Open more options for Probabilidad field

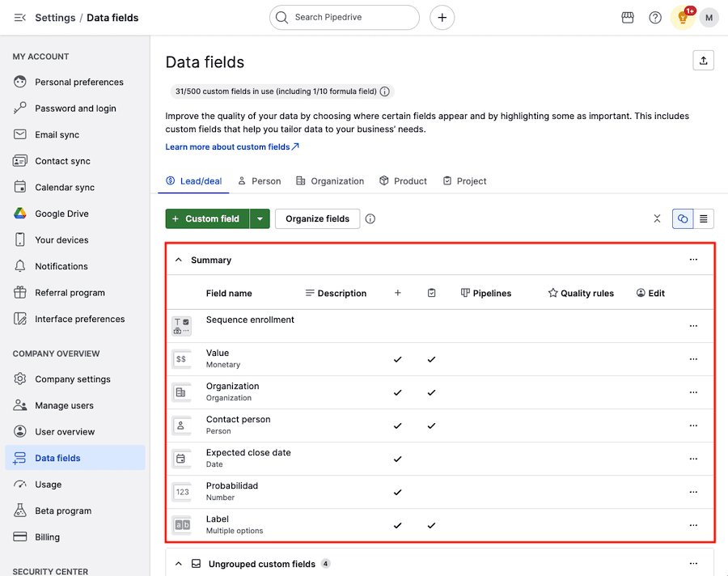pos(693,492)
